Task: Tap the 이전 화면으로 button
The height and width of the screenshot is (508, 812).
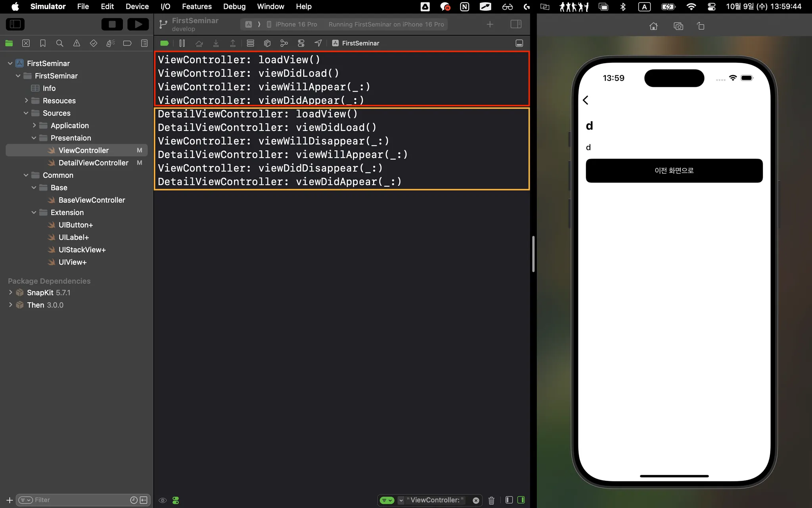Action: (674, 171)
